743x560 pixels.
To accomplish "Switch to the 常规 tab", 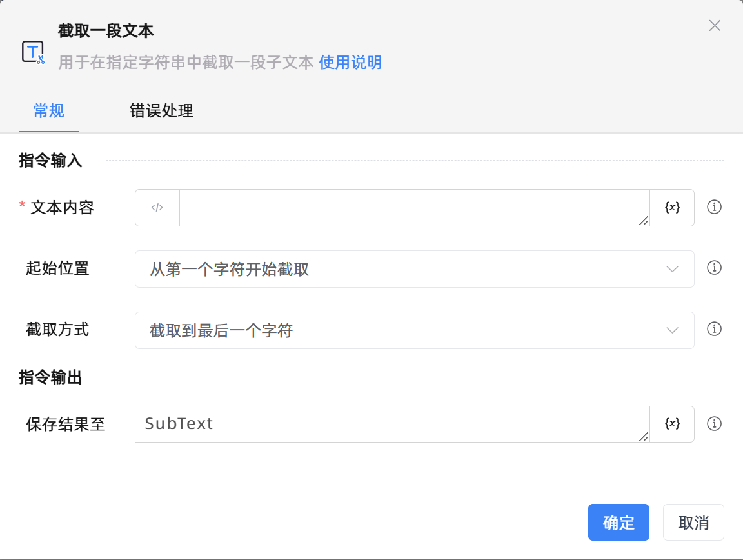I will pyautogui.click(x=48, y=111).
